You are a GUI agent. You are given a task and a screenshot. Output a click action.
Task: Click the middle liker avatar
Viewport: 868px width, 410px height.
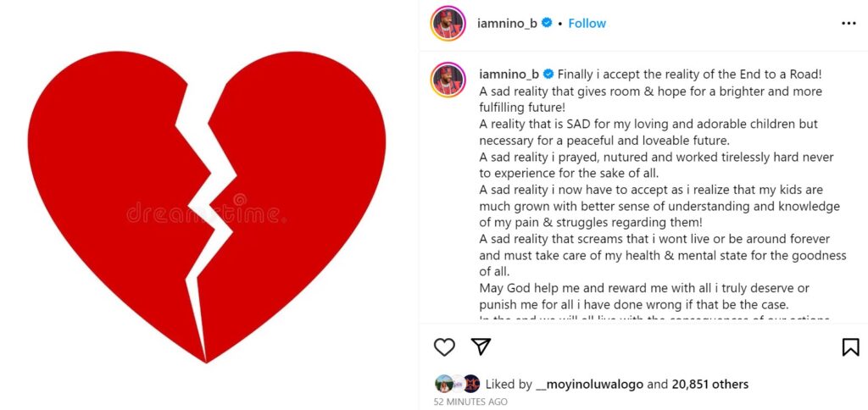[x=457, y=384]
